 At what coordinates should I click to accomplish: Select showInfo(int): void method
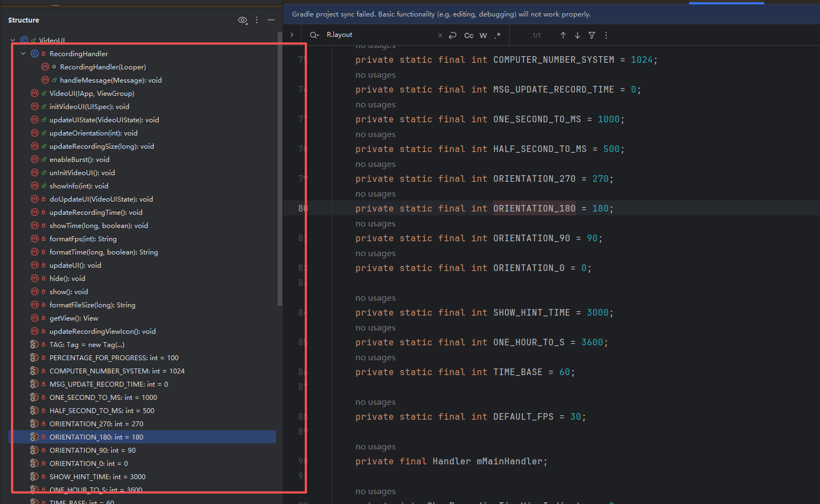pos(79,186)
